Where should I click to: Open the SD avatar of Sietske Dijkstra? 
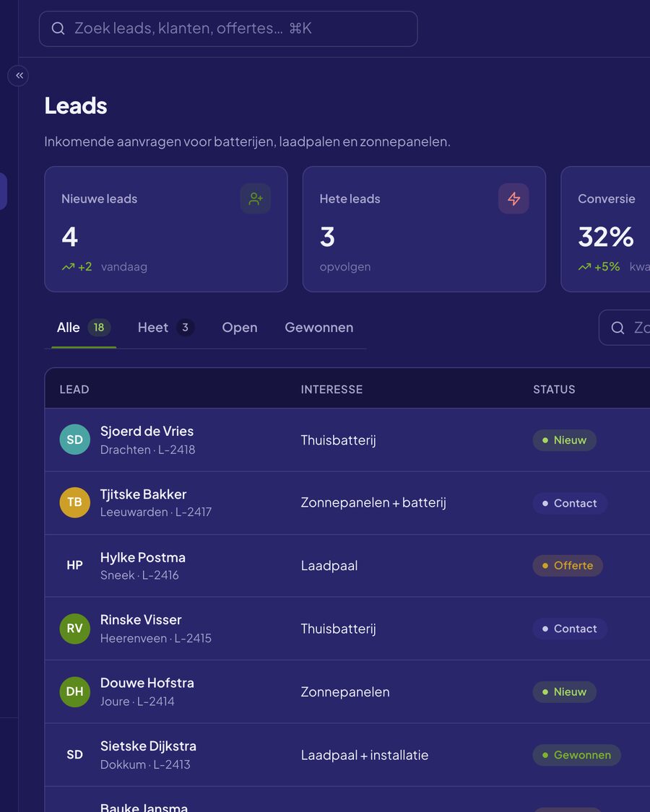point(74,754)
